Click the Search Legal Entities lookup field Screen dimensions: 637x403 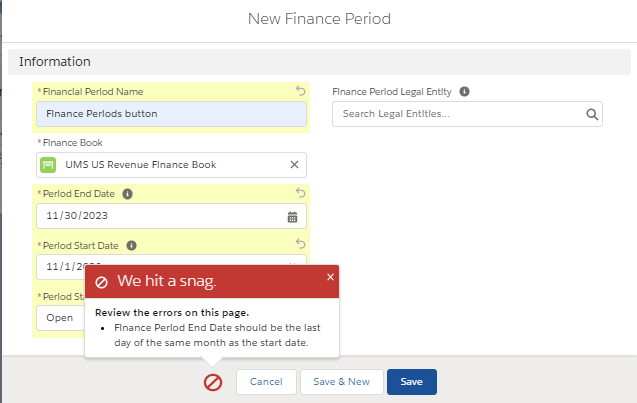(460, 114)
